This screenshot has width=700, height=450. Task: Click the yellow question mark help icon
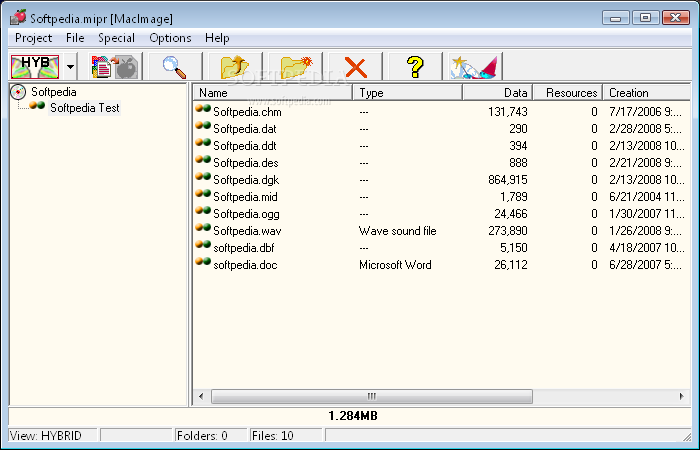click(x=416, y=67)
